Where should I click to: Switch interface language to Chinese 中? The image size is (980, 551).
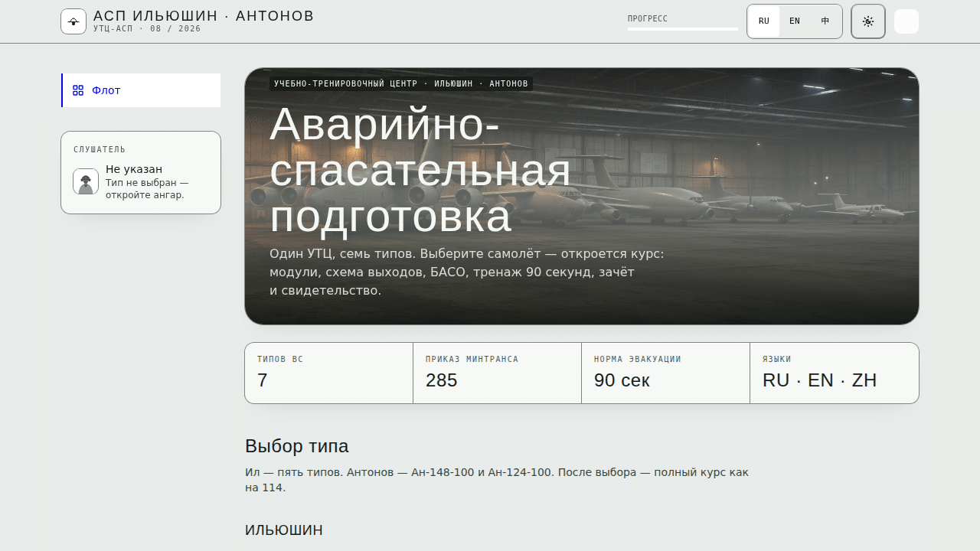(825, 21)
